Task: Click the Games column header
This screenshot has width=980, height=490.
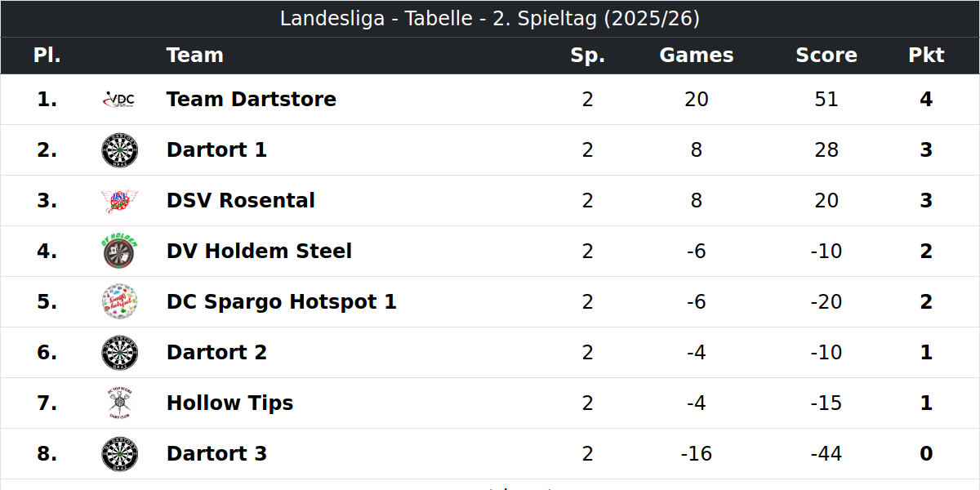Action: tap(697, 56)
